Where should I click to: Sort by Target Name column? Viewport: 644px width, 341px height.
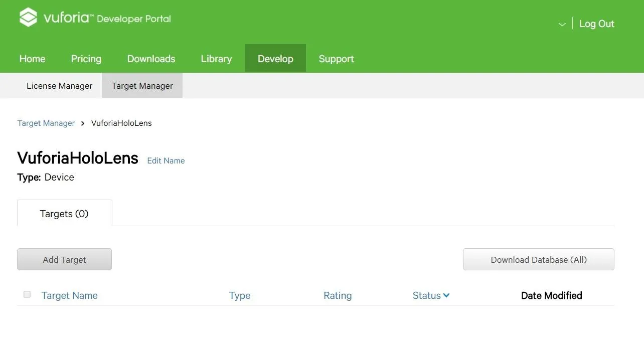(69, 295)
